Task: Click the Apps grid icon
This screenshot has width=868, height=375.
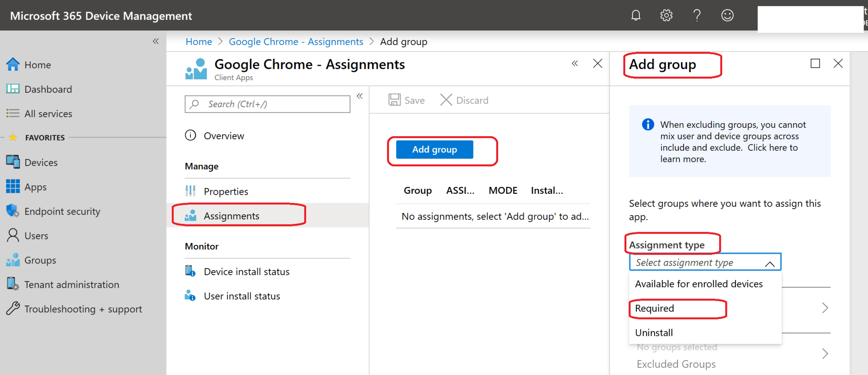Action: (13, 187)
